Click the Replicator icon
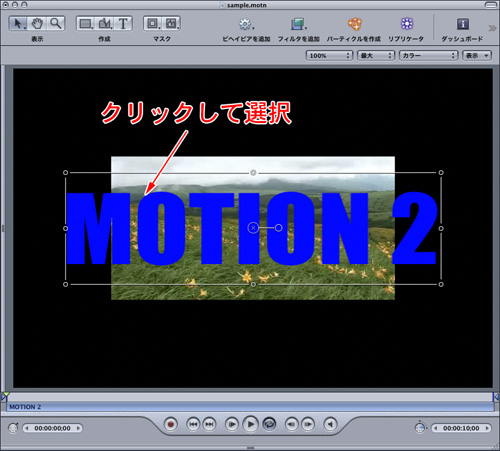Image resolution: width=500 pixels, height=451 pixels. (x=407, y=24)
